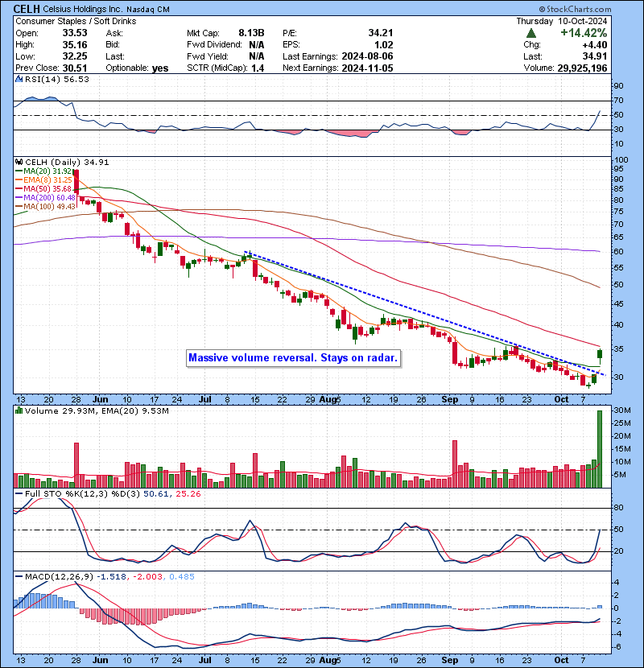The width and height of the screenshot is (644, 668).
Task: Click the +14.42% percent change
Action: [584, 33]
